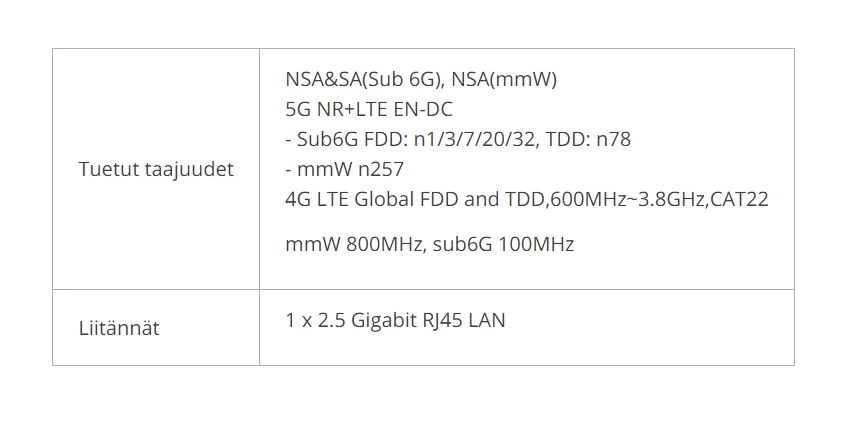This screenshot has height=425, width=849.
Task: Click the '1 x 2.5 Gigabit RJ45 LAN' text
Action: click(x=395, y=320)
